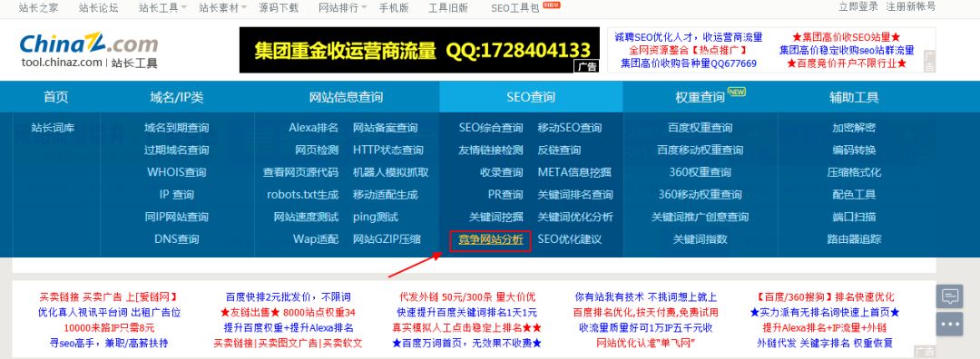Open 移动适配生成
The image size is (980, 359).
tap(385, 195)
